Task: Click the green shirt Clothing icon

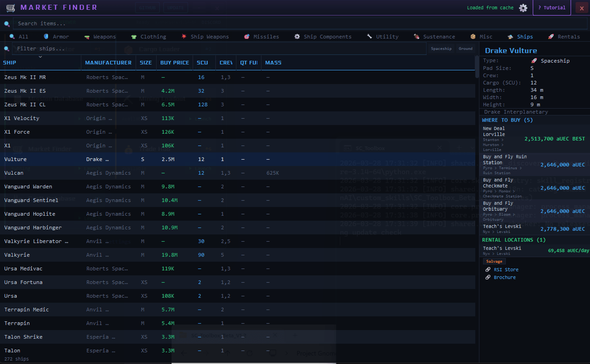Action: [x=134, y=37]
